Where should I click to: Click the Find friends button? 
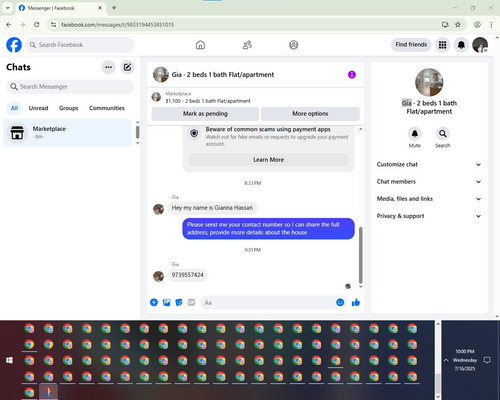pyautogui.click(x=411, y=44)
